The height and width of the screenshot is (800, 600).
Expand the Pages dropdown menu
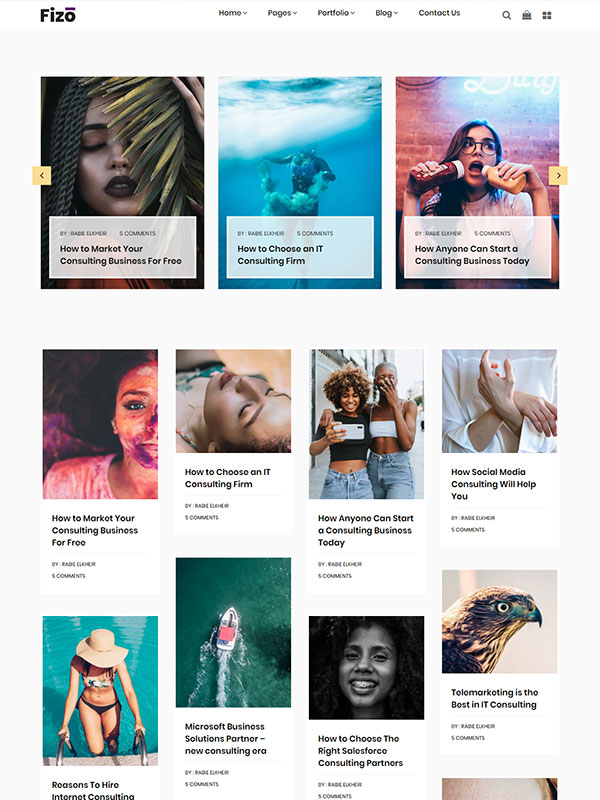pos(282,13)
